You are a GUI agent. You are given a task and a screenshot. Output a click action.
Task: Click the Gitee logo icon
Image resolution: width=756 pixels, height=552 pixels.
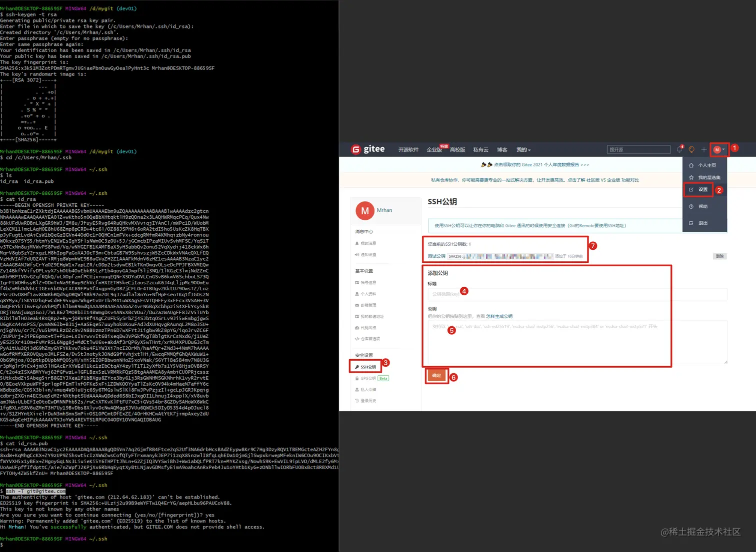pos(356,149)
